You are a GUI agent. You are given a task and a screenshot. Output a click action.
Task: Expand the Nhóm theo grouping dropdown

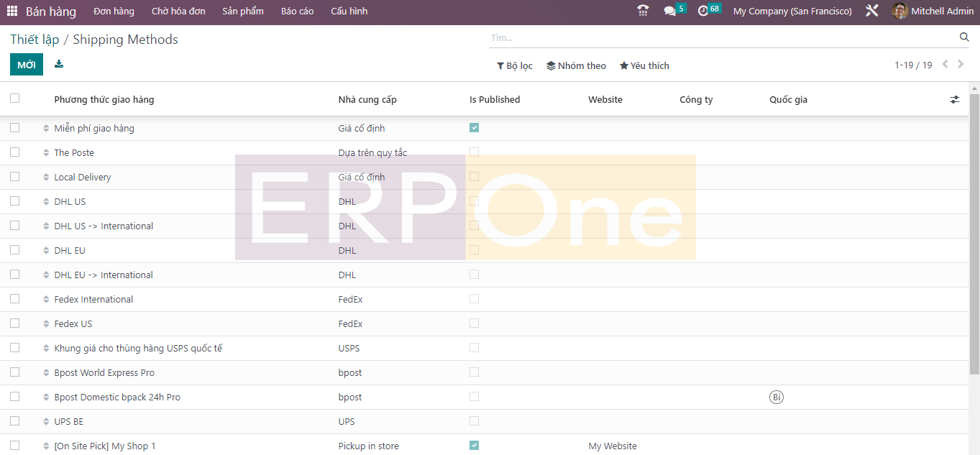coord(576,65)
